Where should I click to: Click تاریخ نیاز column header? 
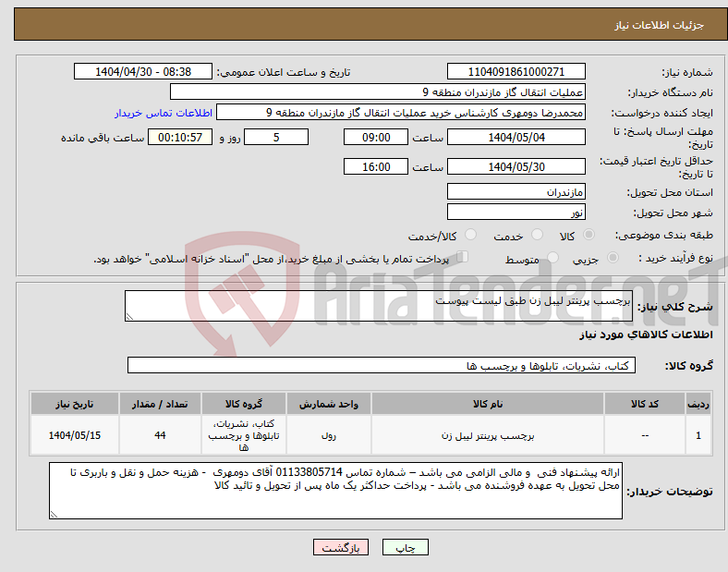click(x=74, y=404)
